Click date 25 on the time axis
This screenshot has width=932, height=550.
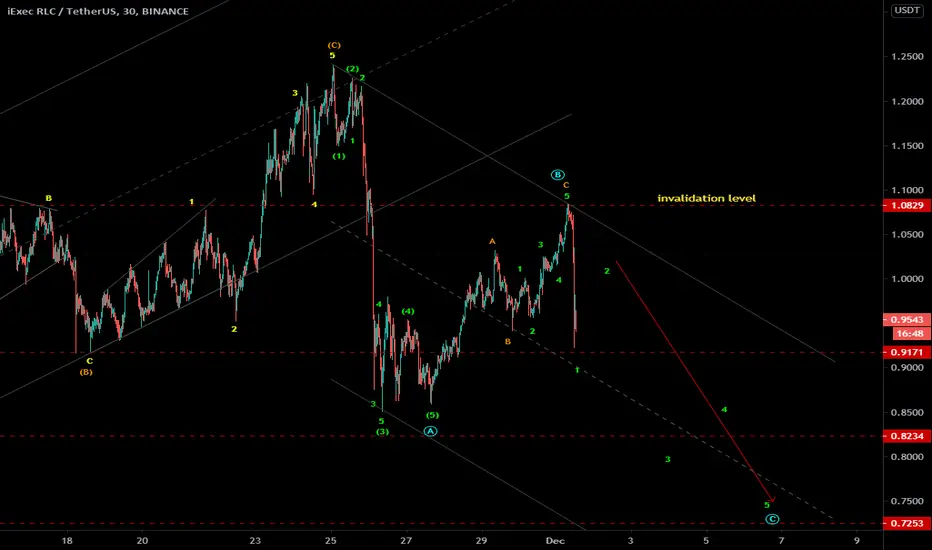[x=330, y=540]
